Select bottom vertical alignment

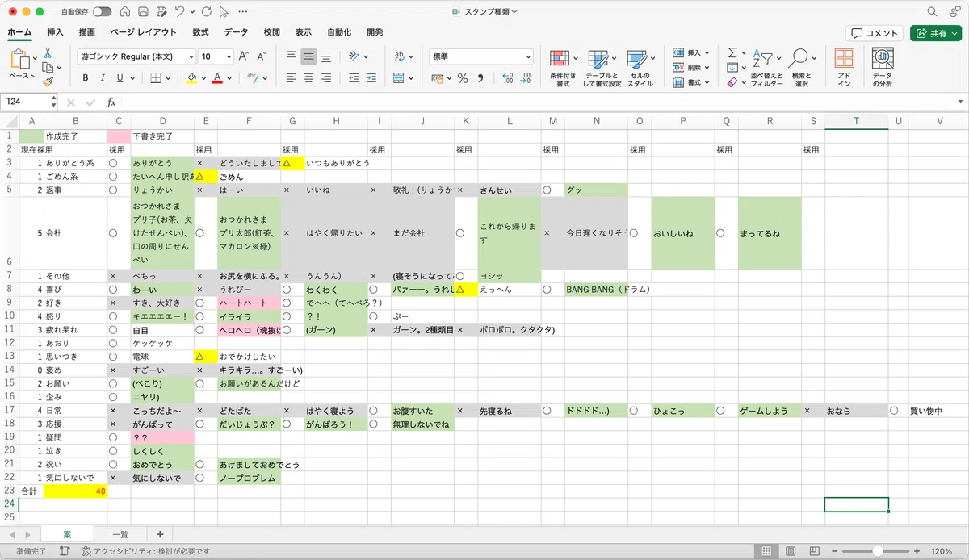point(326,57)
